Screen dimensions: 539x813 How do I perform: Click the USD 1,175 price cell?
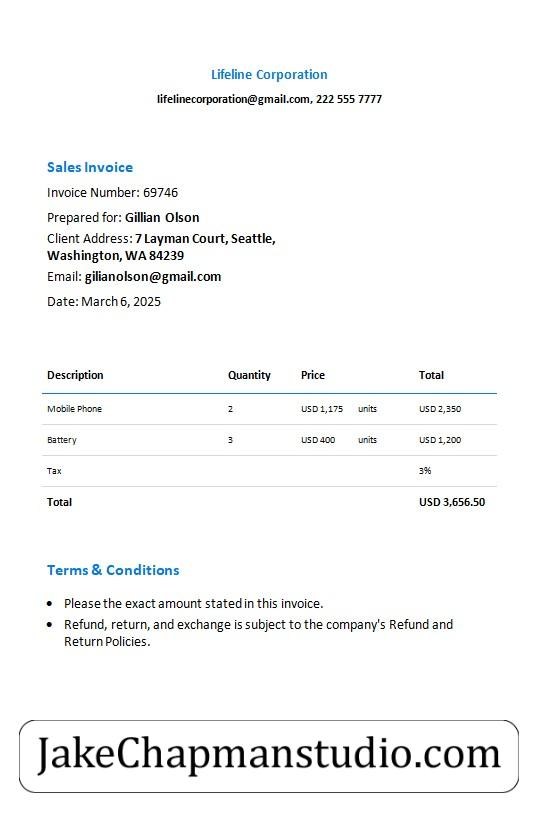pos(322,409)
